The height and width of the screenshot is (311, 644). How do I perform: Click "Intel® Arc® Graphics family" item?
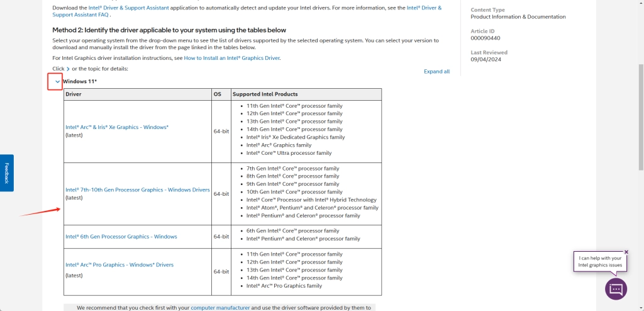(279, 145)
